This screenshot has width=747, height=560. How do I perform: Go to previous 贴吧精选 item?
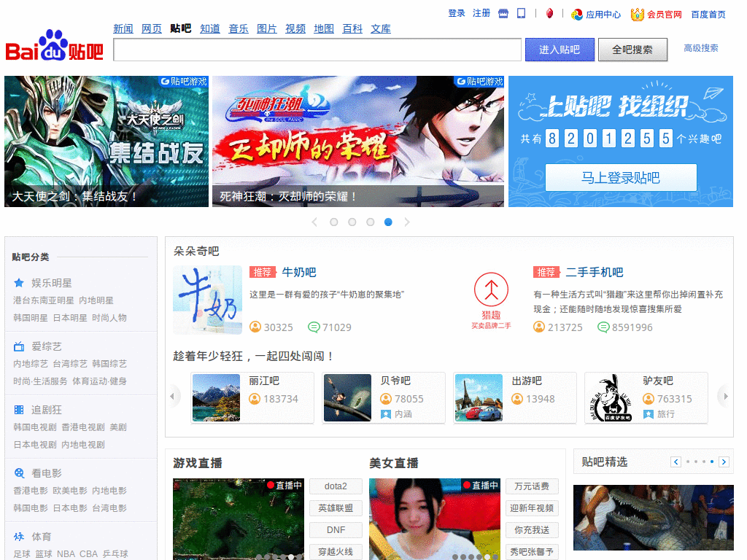click(x=676, y=462)
